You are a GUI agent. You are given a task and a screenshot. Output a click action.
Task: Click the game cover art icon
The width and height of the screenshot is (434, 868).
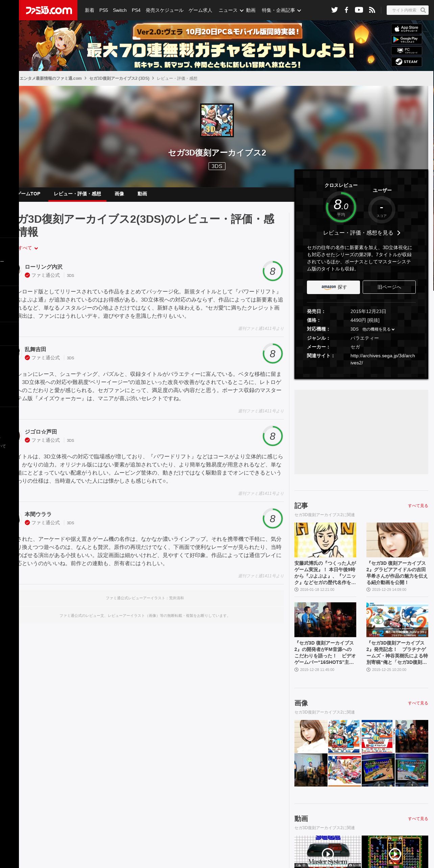217,120
